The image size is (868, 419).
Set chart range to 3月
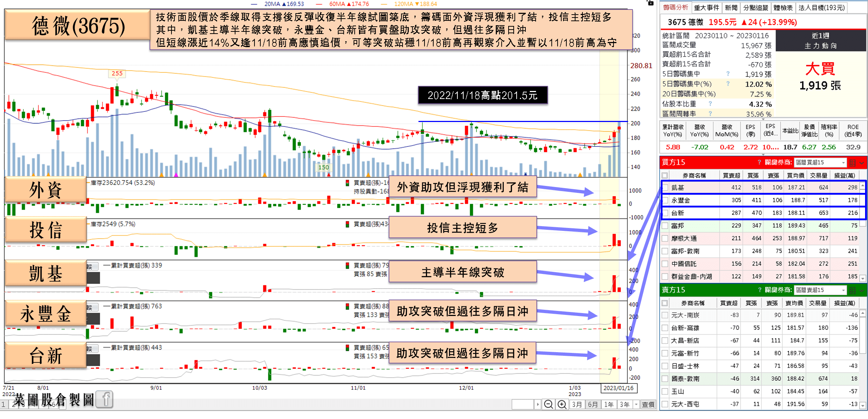tap(577, 404)
